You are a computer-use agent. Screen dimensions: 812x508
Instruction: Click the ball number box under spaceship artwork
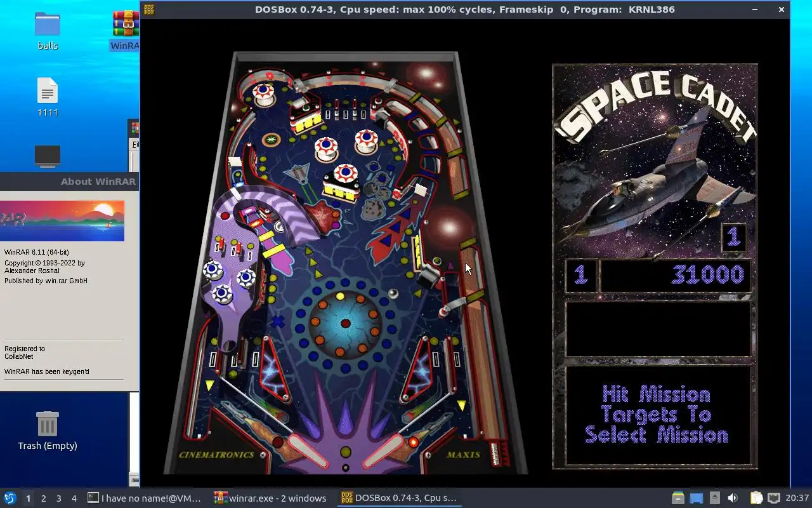pos(734,237)
